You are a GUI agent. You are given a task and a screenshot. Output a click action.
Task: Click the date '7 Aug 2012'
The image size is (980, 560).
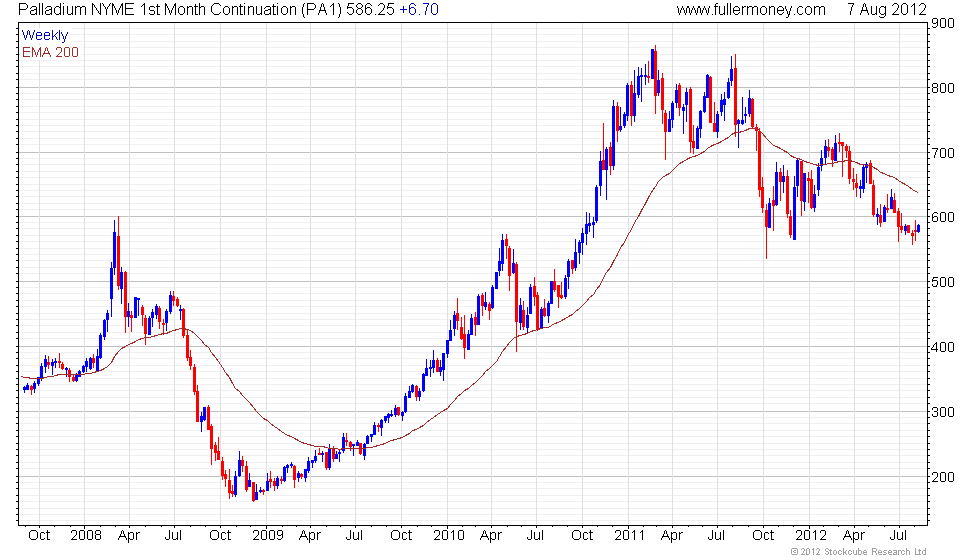click(x=886, y=10)
